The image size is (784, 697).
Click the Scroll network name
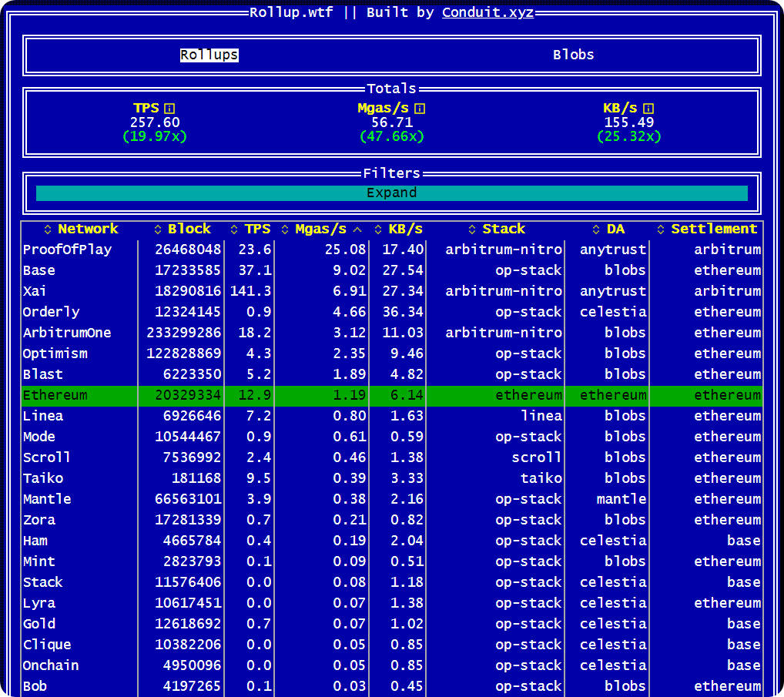46,457
